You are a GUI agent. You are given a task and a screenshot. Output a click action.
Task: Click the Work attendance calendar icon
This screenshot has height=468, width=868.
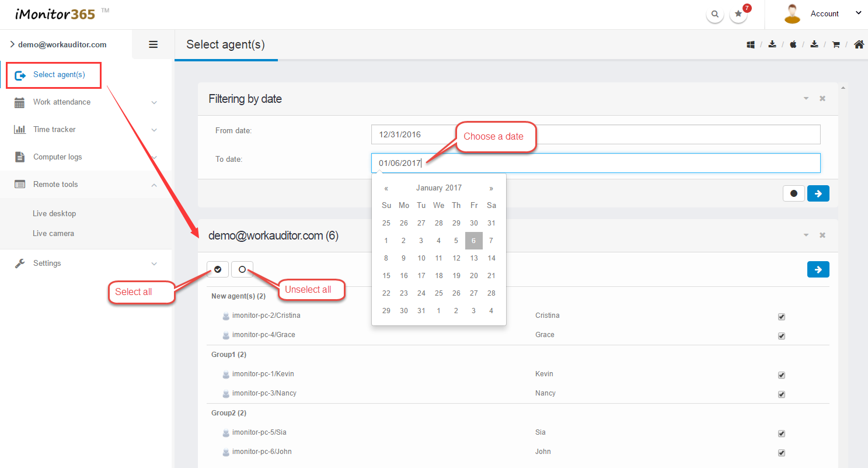tap(20, 102)
